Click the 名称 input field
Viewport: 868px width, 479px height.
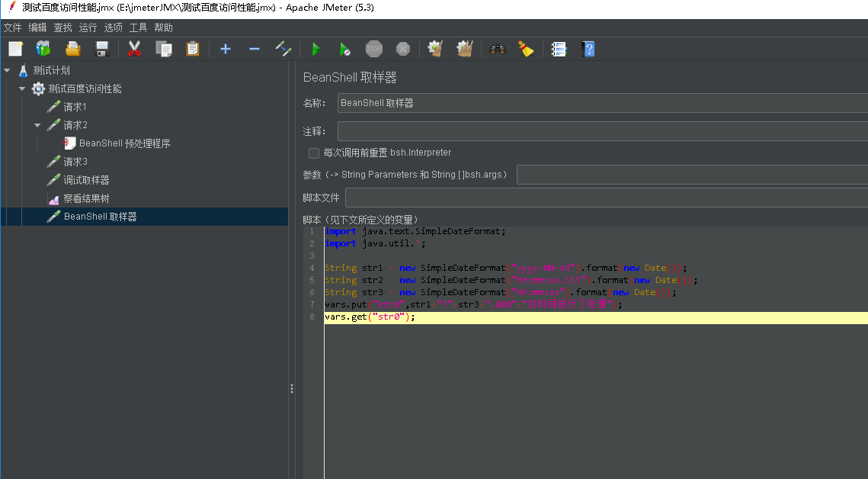pos(602,103)
